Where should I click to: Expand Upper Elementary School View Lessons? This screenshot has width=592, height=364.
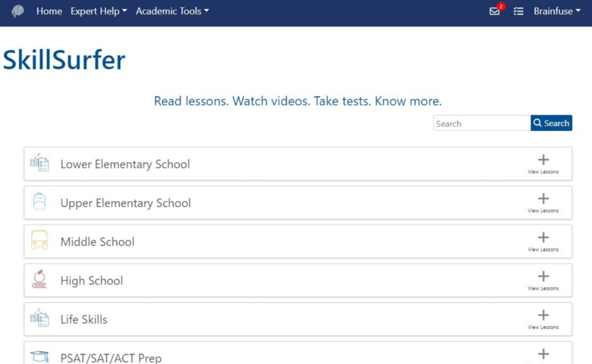[x=543, y=203]
